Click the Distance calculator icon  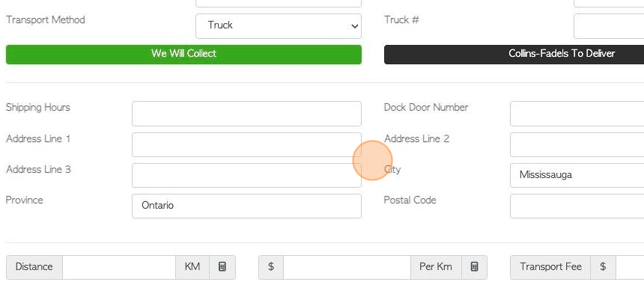click(x=222, y=267)
